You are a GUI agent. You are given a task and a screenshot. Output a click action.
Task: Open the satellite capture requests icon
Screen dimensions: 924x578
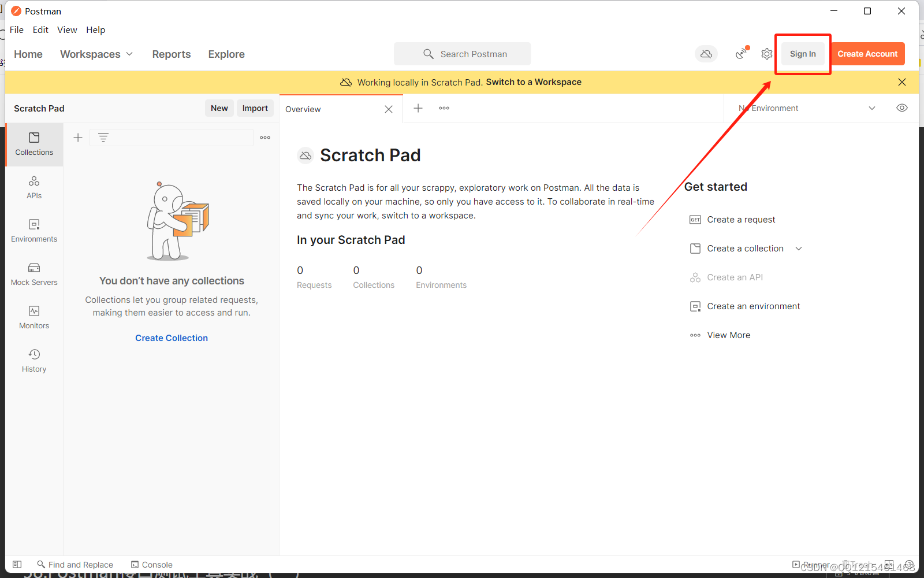coord(742,53)
